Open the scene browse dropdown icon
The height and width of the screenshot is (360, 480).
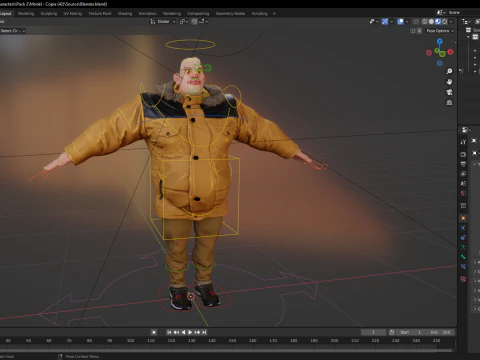click(x=441, y=12)
